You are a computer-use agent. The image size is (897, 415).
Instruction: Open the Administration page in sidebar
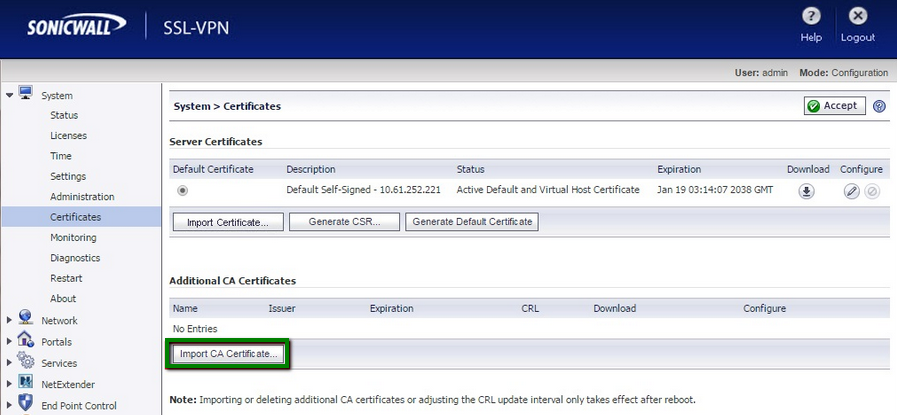tap(82, 196)
